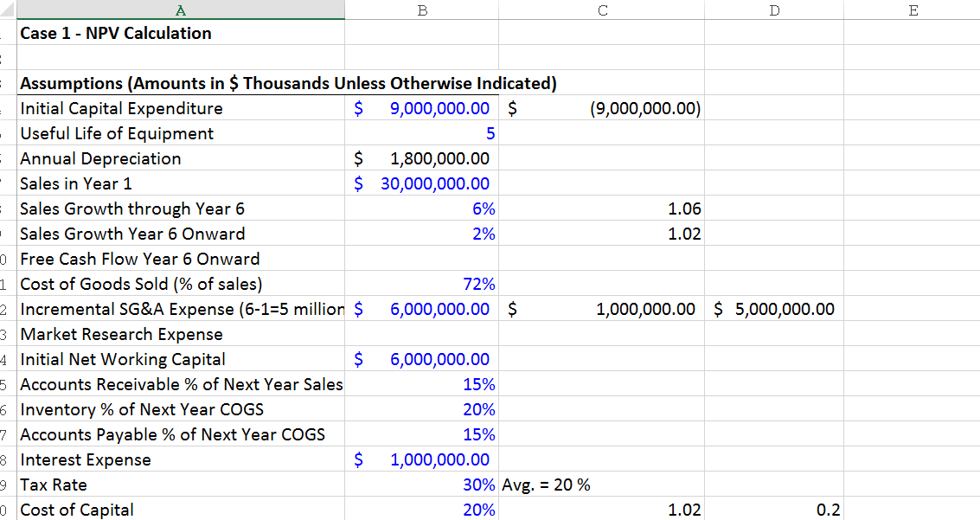
Task: Click 'Incremental SG&A Expense' label cell
Action: (181, 309)
